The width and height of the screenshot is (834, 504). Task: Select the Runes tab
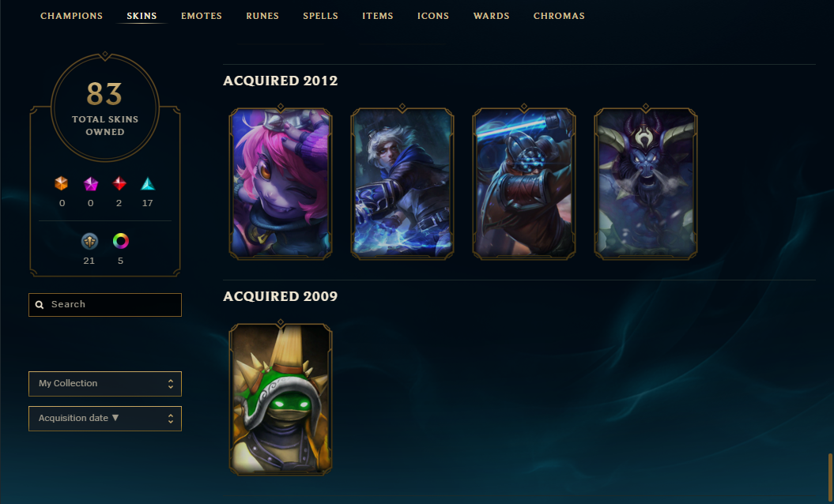[x=262, y=16]
